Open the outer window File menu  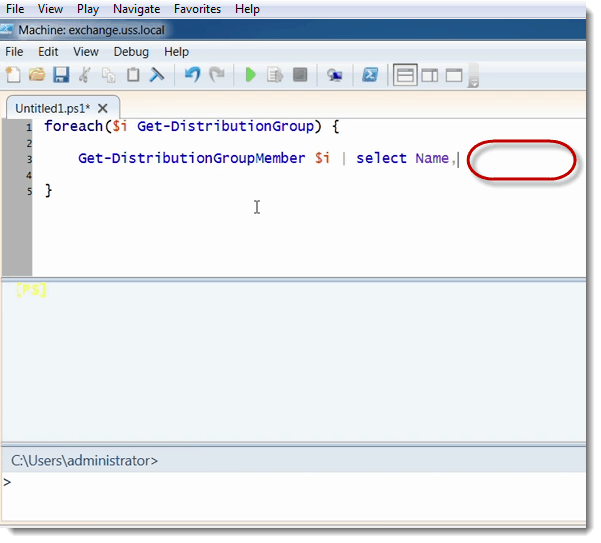[15, 9]
